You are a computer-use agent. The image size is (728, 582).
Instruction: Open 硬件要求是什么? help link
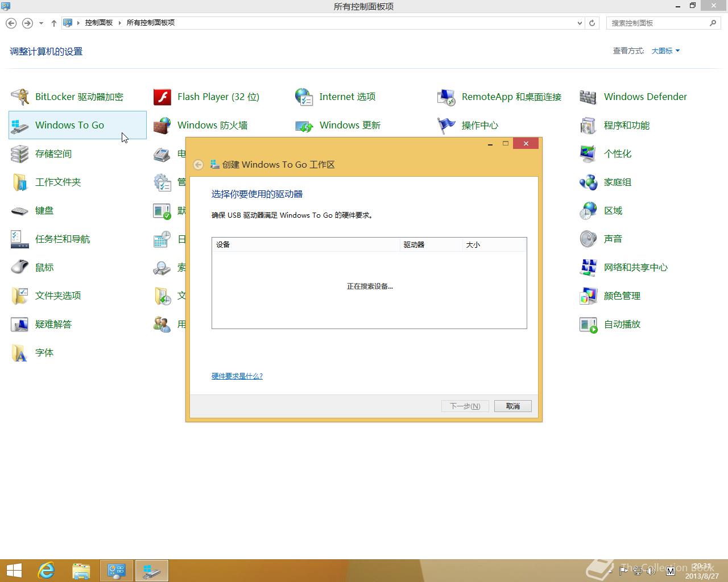click(x=237, y=376)
